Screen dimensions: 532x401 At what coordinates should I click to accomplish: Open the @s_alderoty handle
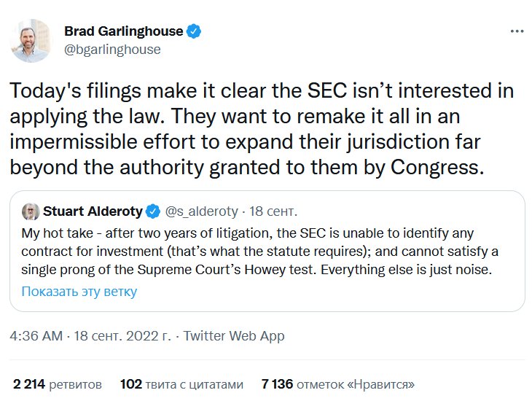(202, 211)
